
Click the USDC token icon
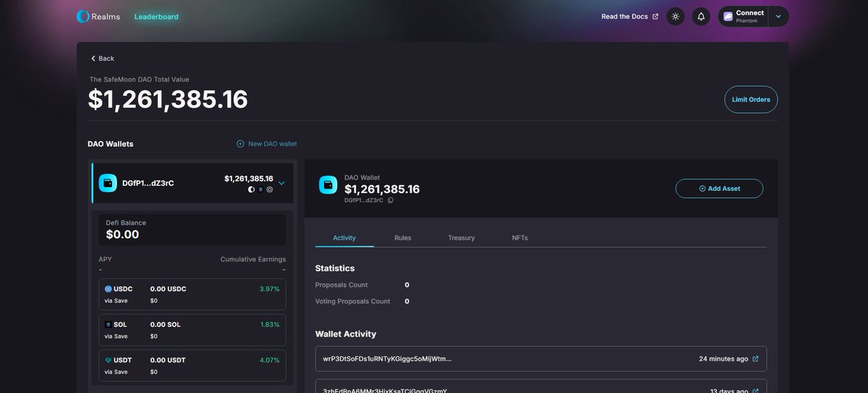click(x=109, y=289)
